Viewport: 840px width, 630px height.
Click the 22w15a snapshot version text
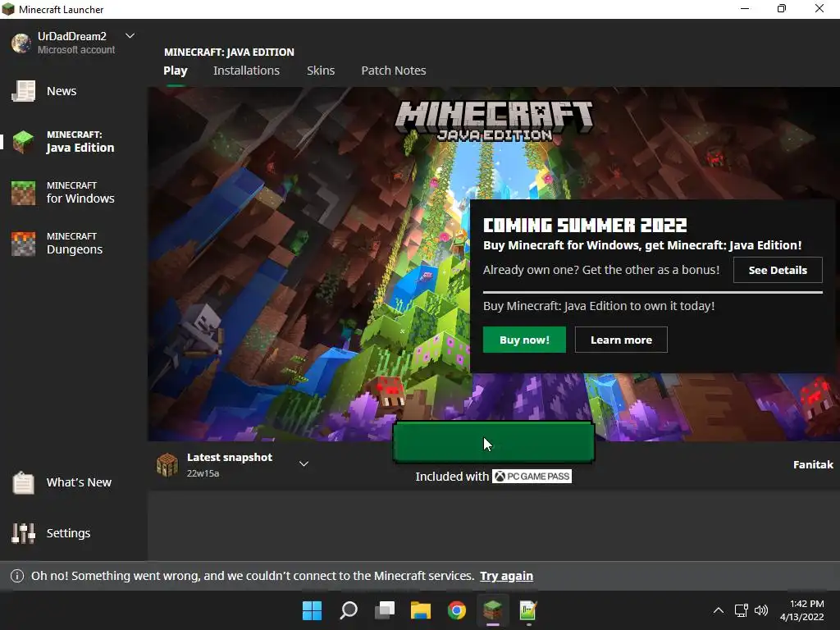[x=203, y=473]
